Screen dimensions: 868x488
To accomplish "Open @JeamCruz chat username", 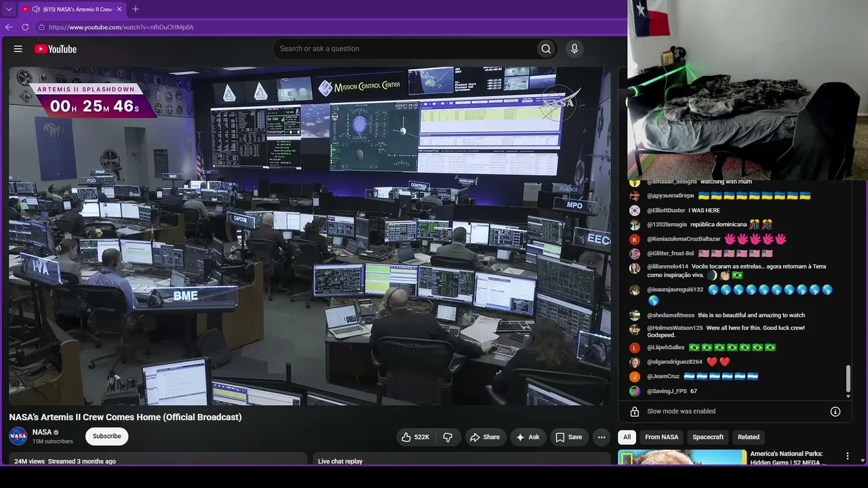I will (663, 377).
